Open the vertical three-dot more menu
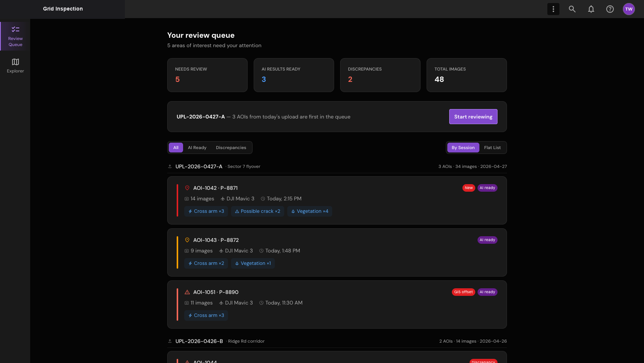 553,9
